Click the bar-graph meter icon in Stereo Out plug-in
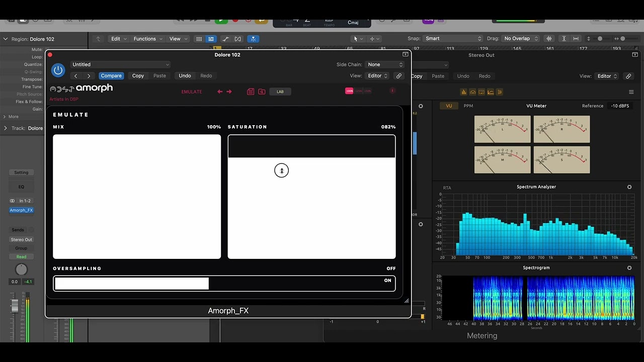This screenshot has height=362, width=644. click(464, 92)
